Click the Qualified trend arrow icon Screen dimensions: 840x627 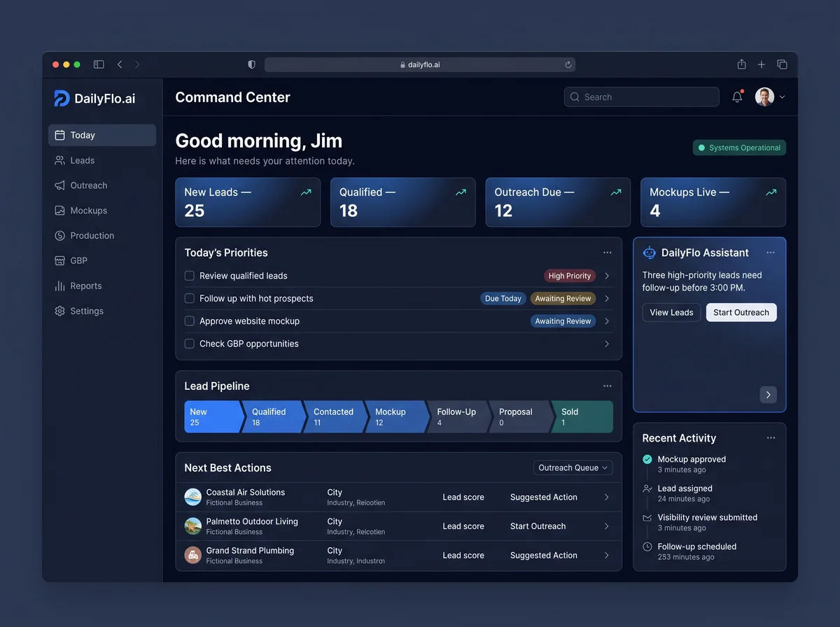461,192
